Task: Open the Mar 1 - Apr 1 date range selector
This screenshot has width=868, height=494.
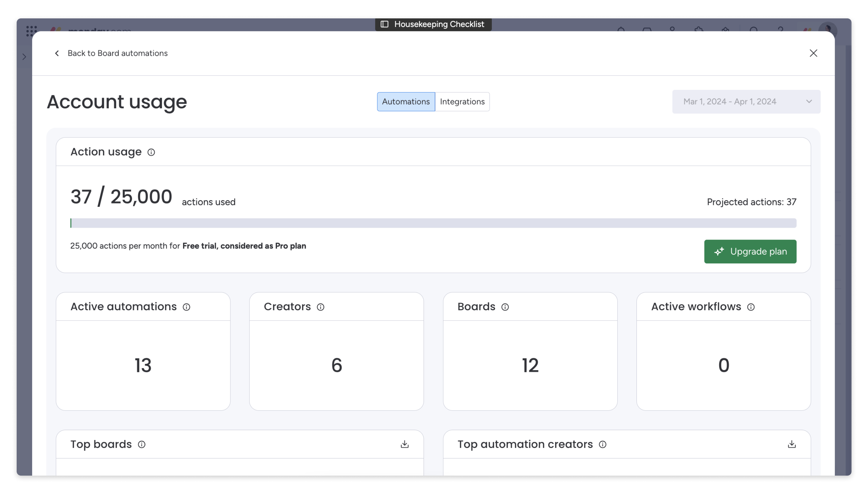Action: (746, 101)
